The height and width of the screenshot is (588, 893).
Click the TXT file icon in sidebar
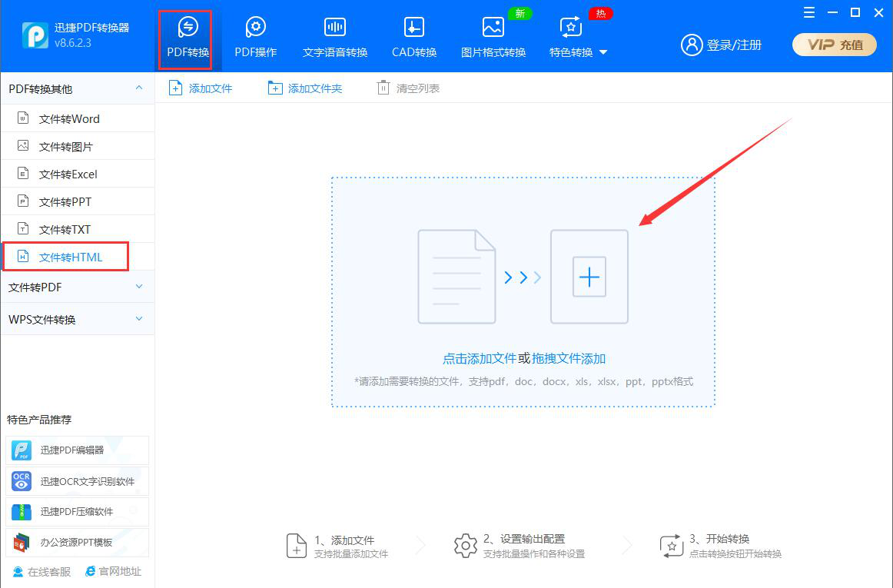[x=23, y=228]
